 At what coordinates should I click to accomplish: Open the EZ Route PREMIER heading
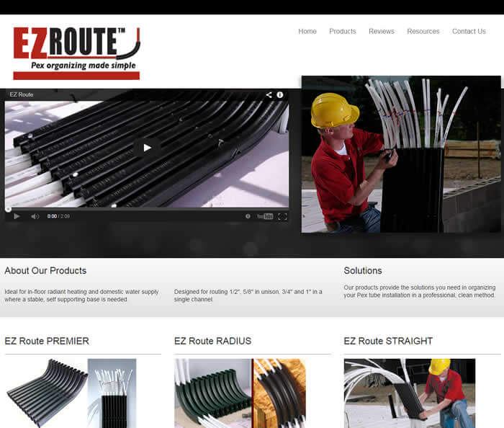point(47,341)
